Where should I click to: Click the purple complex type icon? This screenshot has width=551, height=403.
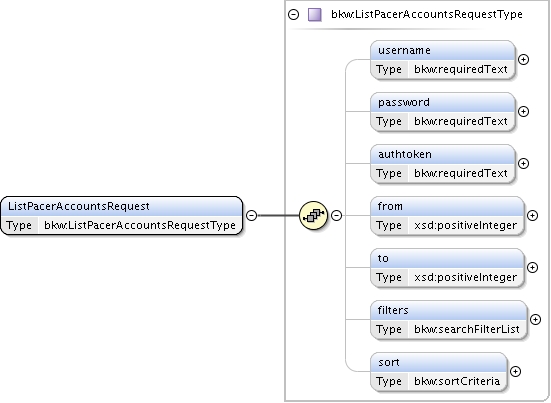coord(315,15)
